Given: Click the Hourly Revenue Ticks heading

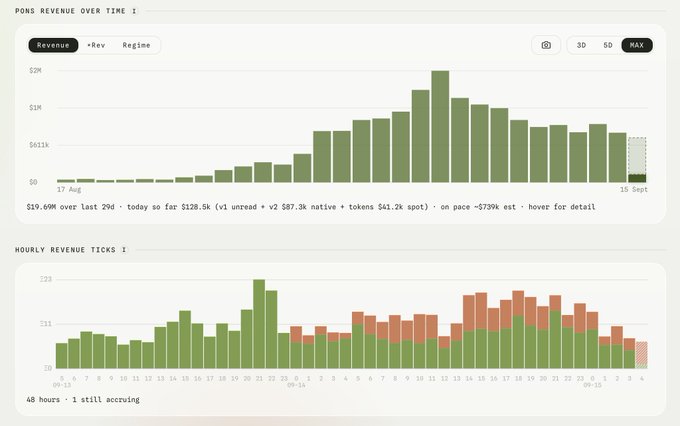Looking at the screenshot, I should click(x=65, y=250).
